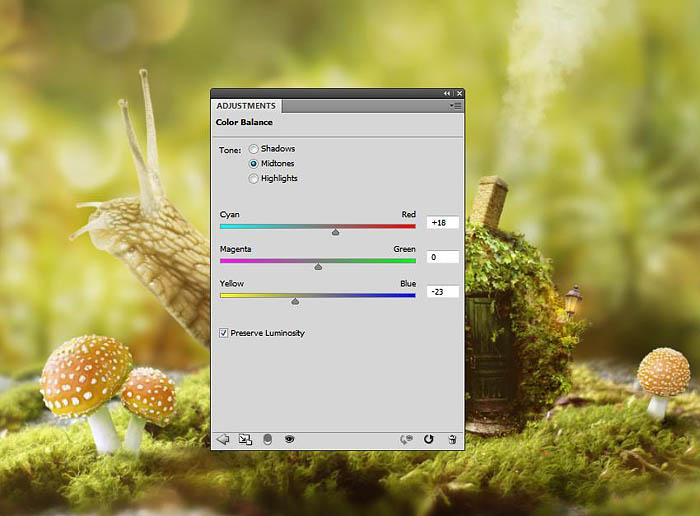Click the return to adjustment list arrow
The image size is (700, 516).
pos(222,438)
